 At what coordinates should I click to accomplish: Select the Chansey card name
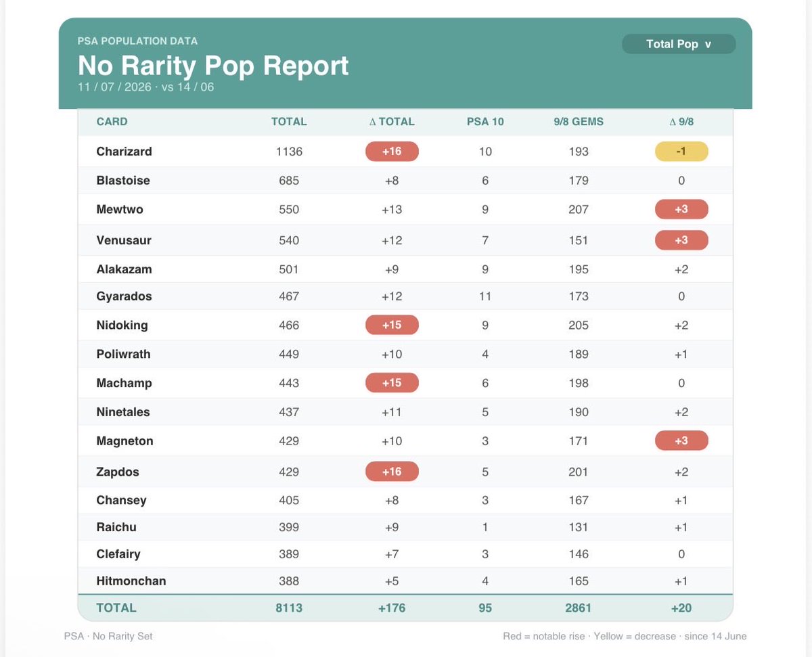tap(121, 501)
